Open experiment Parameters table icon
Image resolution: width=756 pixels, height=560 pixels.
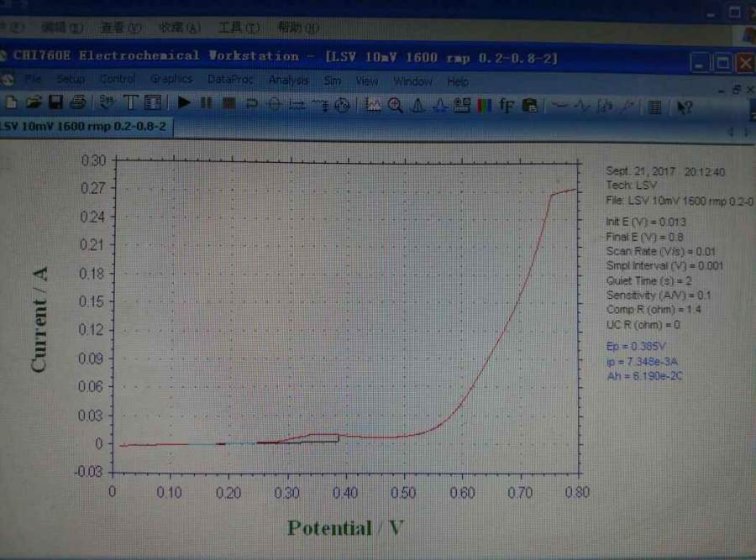pos(153,102)
